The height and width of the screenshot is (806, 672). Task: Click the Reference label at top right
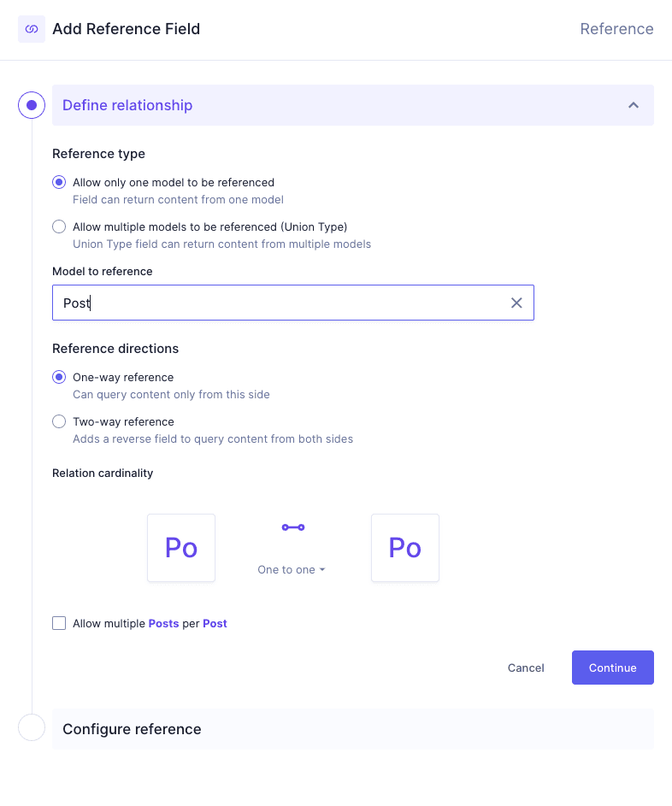click(x=616, y=29)
